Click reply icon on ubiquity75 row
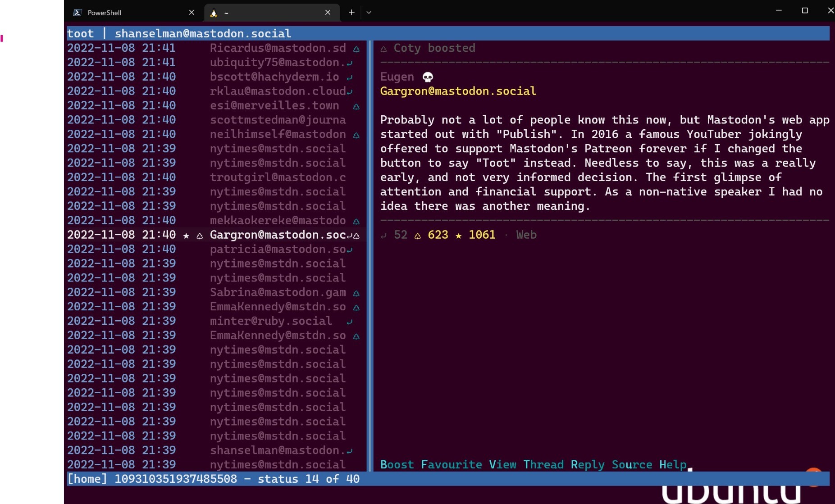Screen dimensions: 835x504 click(x=349, y=63)
